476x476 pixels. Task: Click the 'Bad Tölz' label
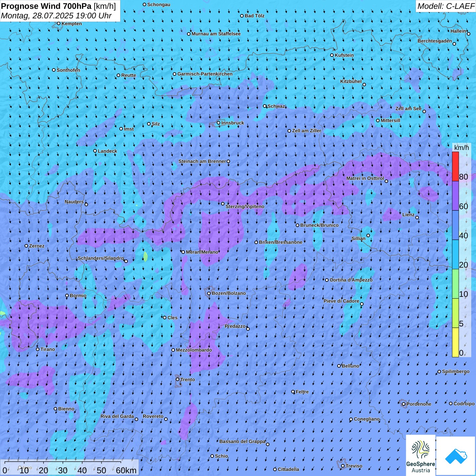(x=255, y=16)
